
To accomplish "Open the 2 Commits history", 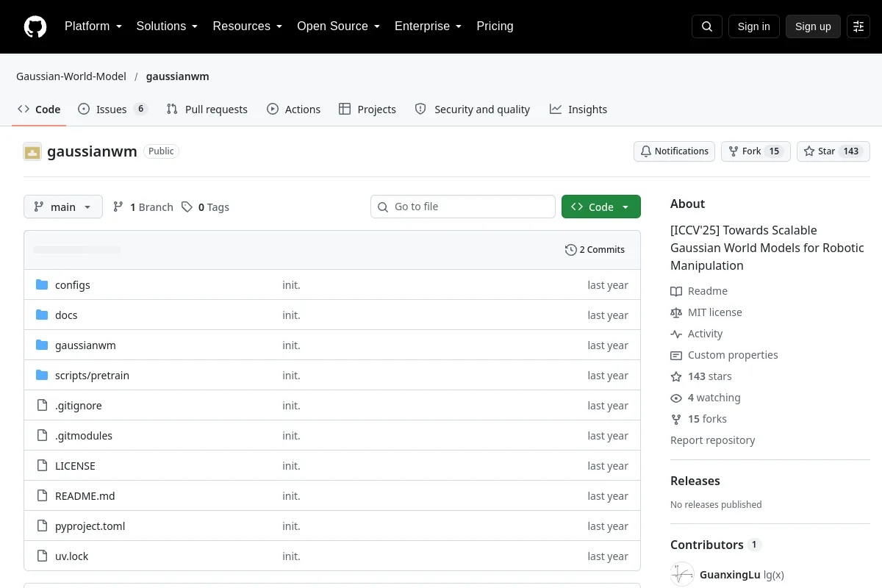I will tap(595, 250).
